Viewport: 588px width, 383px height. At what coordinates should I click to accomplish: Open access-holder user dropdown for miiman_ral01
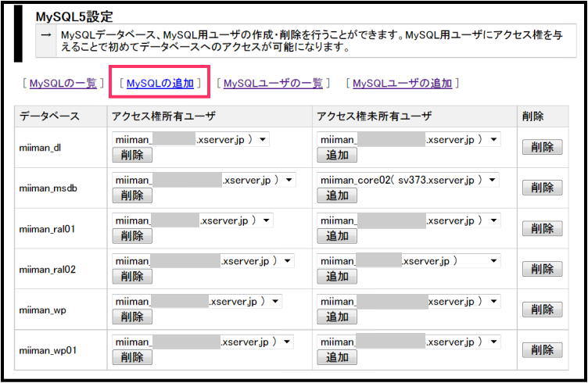click(192, 220)
